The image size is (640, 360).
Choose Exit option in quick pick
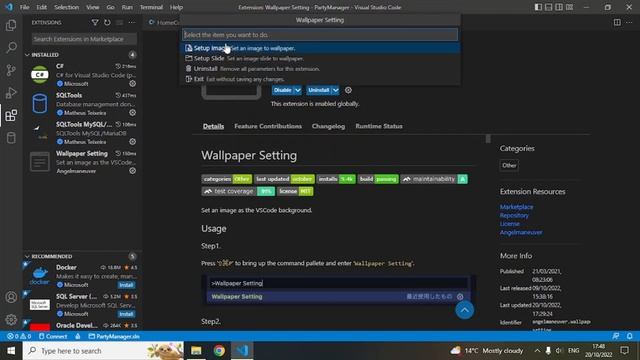coord(320,79)
